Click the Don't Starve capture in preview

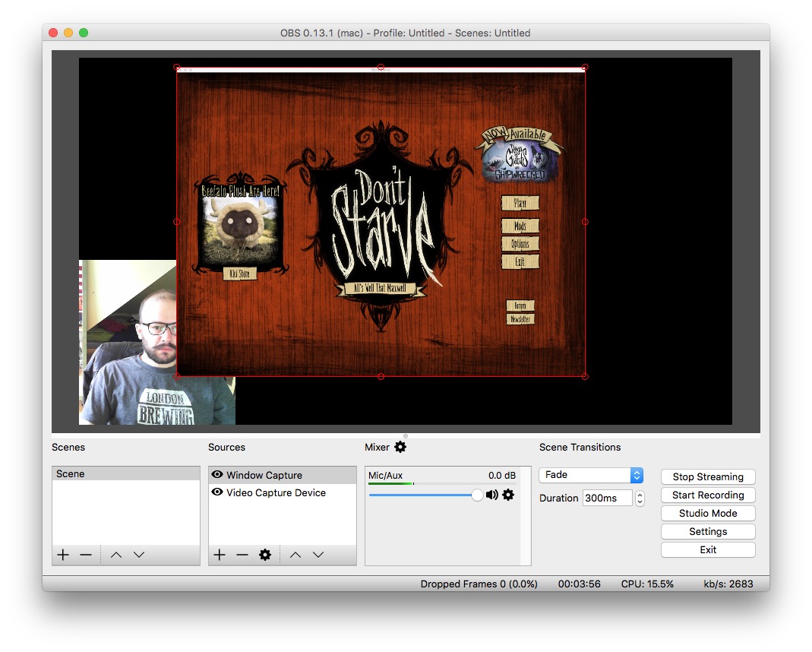(381, 222)
